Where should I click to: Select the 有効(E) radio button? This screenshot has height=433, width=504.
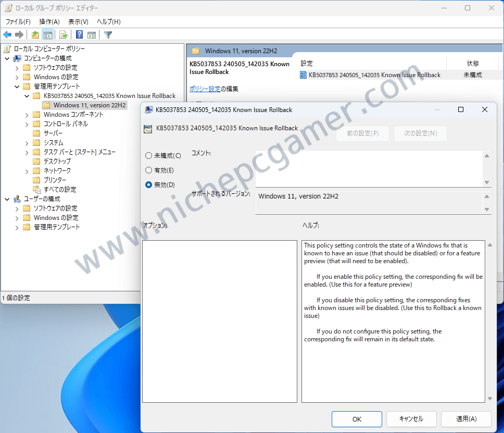pyautogui.click(x=148, y=170)
